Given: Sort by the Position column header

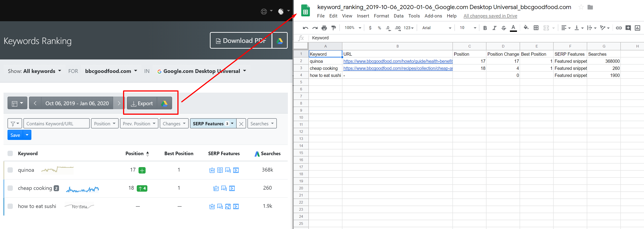Looking at the screenshot, I should tap(137, 153).
